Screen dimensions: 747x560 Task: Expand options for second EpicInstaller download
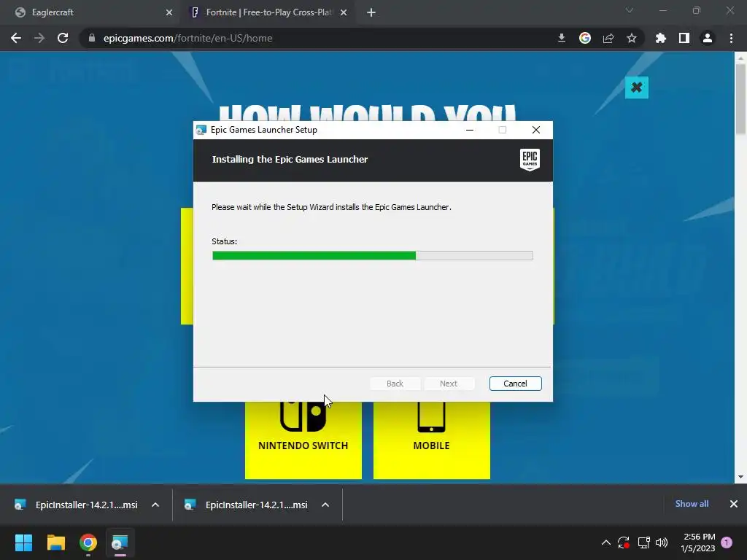click(x=325, y=505)
